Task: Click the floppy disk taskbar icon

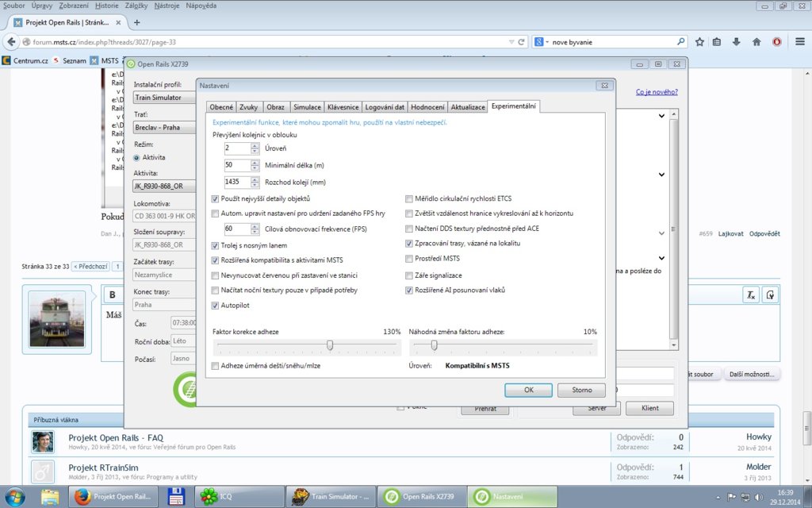Action: click(x=174, y=497)
